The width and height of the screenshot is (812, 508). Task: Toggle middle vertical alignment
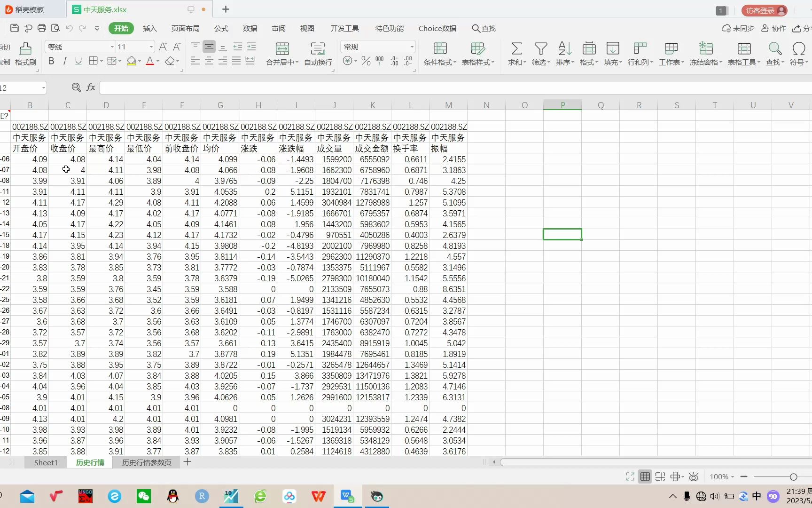pyautogui.click(x=209, y=47)
